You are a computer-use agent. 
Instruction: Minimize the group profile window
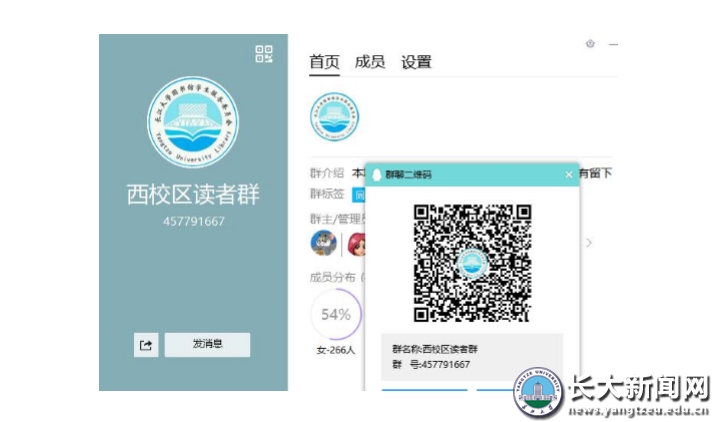(613, 44)
